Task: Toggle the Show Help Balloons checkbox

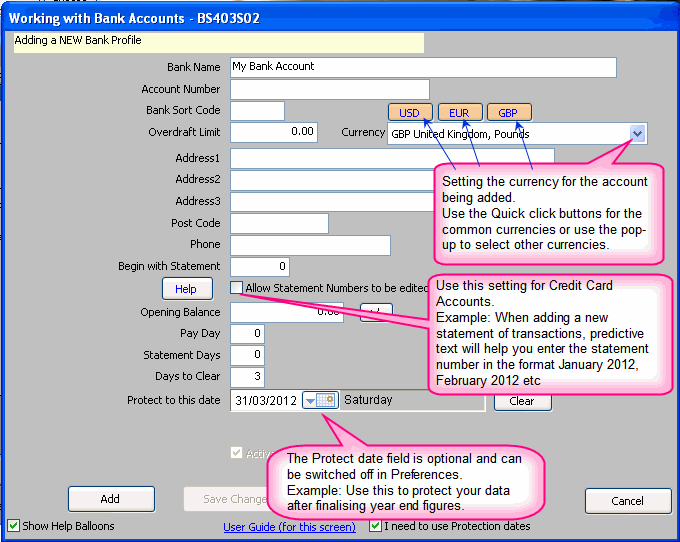Action: coord(13,526)
